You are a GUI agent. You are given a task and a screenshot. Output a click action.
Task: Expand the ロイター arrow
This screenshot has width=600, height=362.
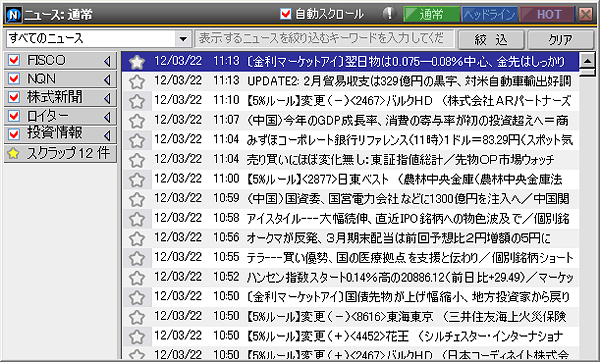coord(108,116)
